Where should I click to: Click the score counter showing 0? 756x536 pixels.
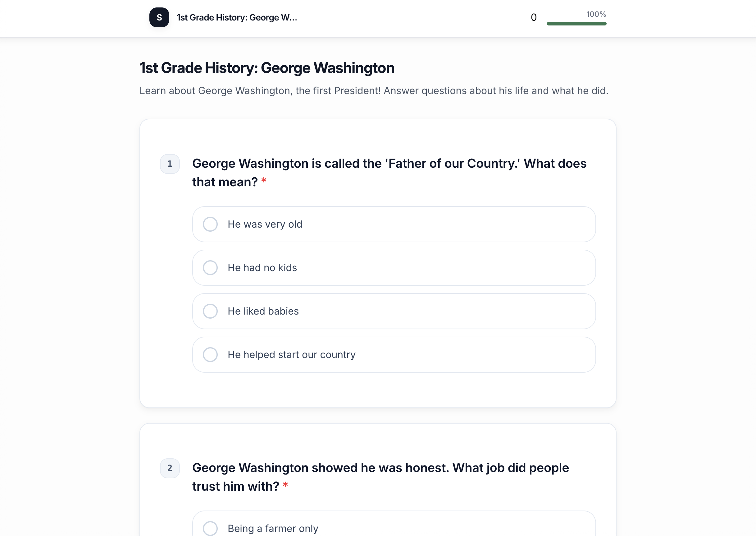tap(534, 17)
